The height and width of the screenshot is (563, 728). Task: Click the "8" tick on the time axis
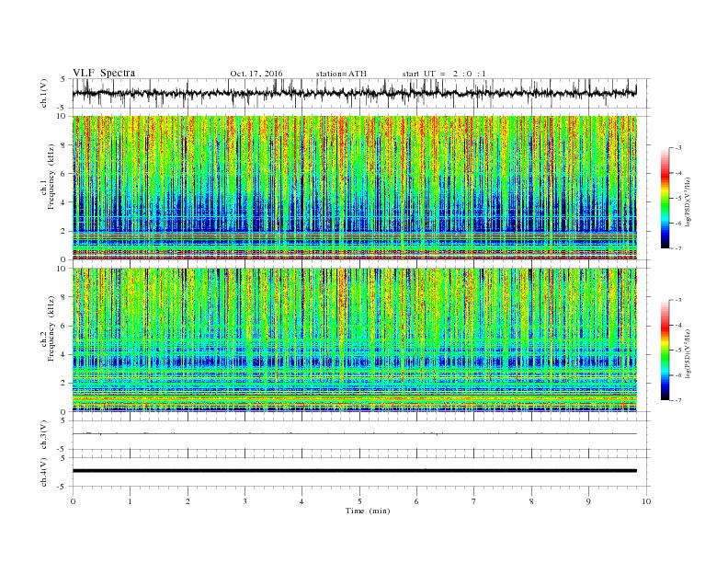[x=531, y=501]
